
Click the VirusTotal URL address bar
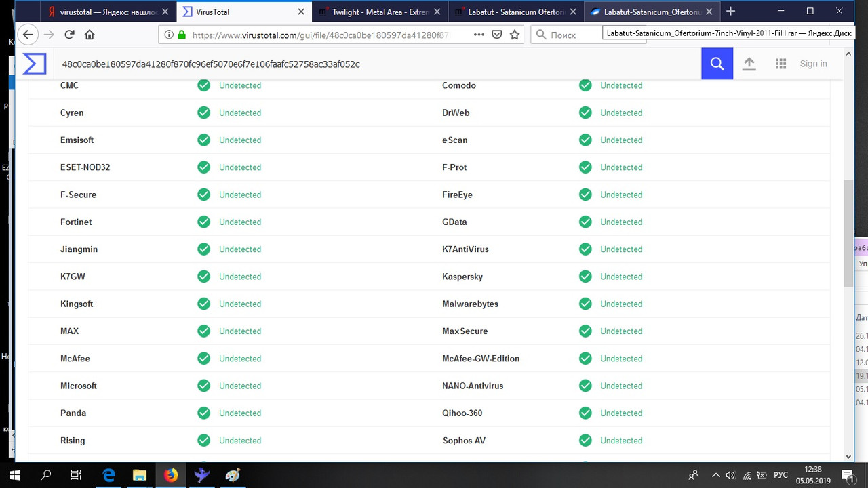pos(320,35)
